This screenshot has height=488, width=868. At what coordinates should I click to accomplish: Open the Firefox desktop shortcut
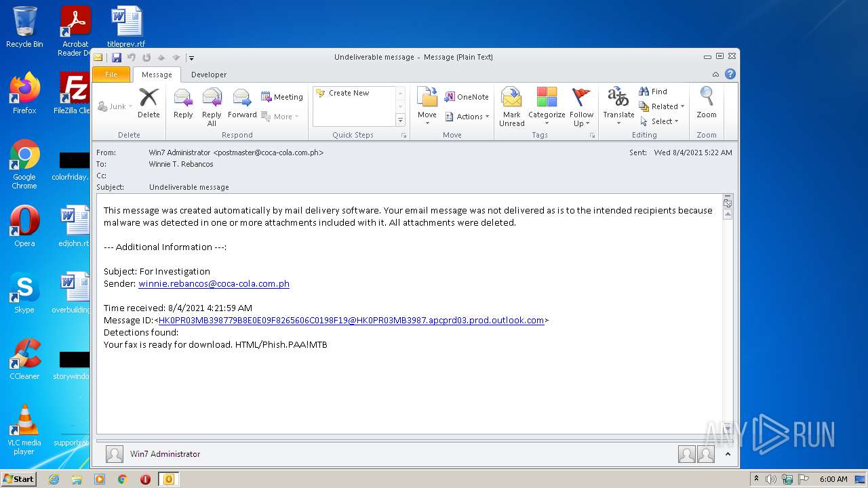click(24, 94)
